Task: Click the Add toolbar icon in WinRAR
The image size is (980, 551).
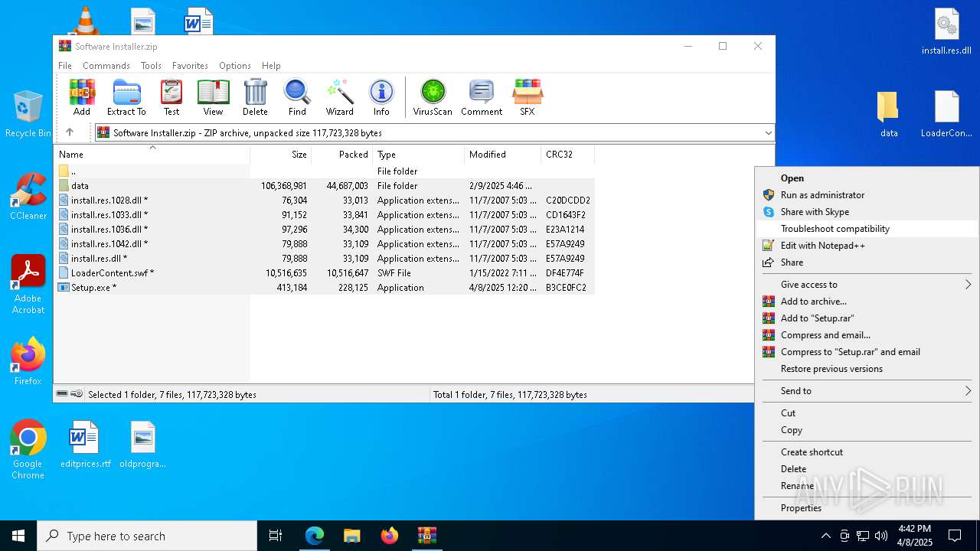Action: 82,97
